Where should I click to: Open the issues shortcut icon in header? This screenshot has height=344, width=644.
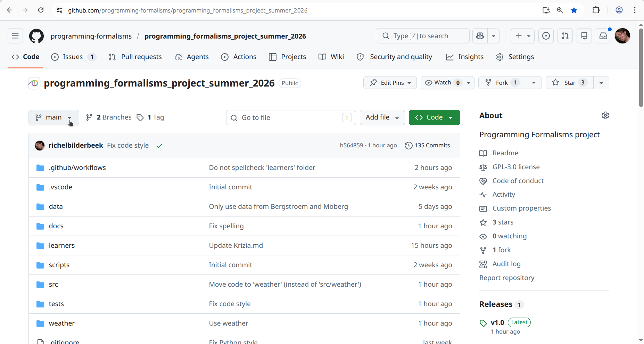[546, 36]
